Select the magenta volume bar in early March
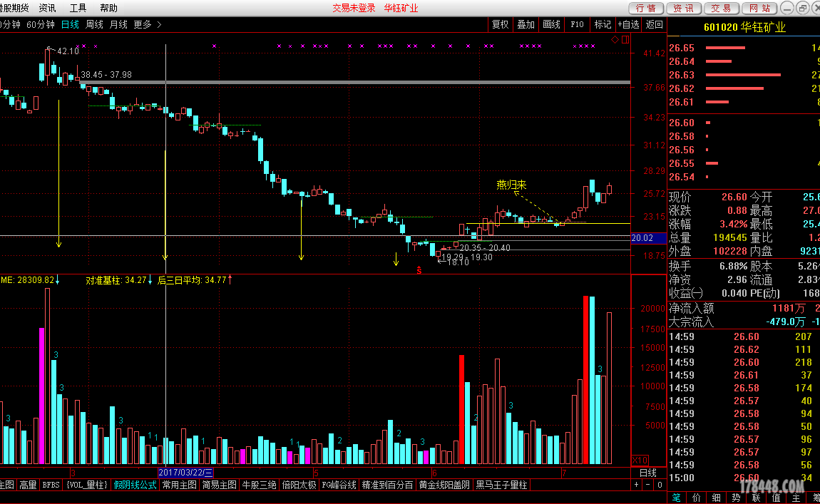Screen dimensions: 820x504 (x=42, y=396)
